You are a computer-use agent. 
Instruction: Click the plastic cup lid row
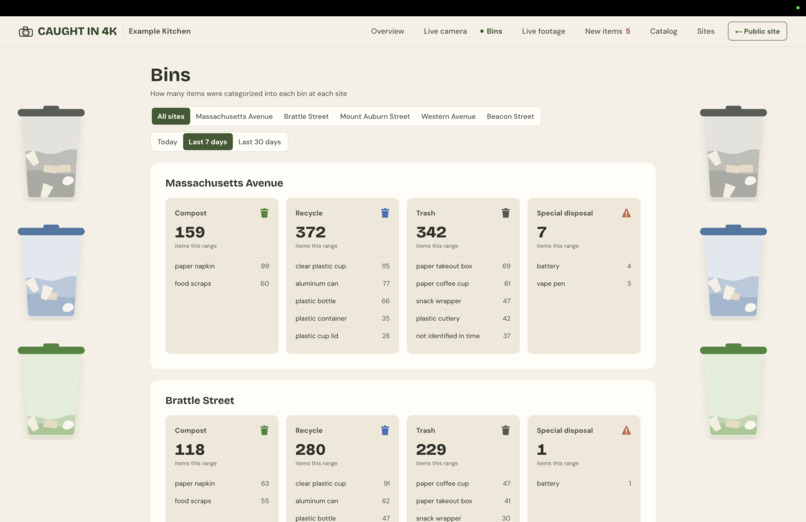(x=342, y=336)
